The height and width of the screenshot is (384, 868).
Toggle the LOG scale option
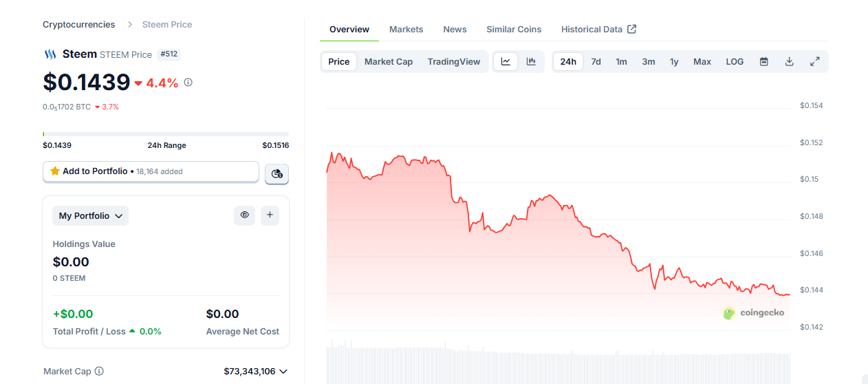(x=735, y=61)
